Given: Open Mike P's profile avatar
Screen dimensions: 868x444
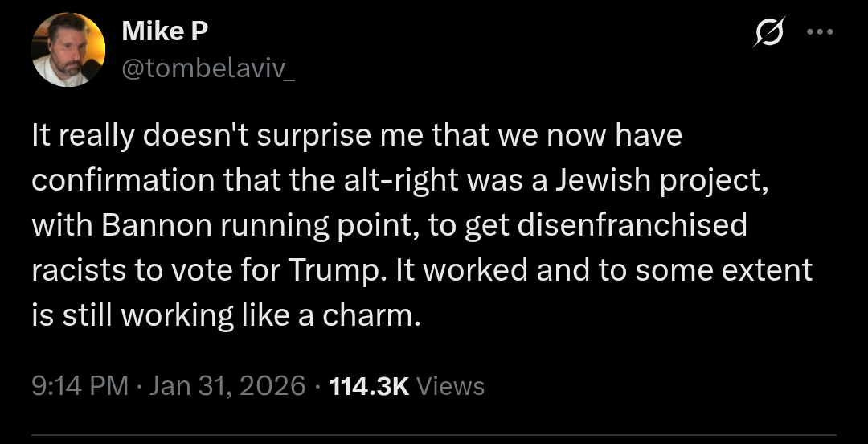Looking at the screenshot, I should tap(68, 50).
